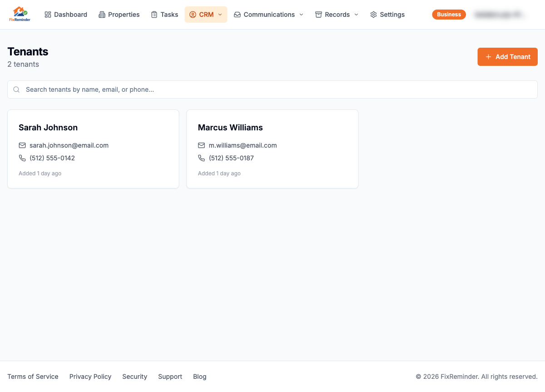Focus the search tenants input field
Viewport: 545px width, 392px height.
(272, 89)
